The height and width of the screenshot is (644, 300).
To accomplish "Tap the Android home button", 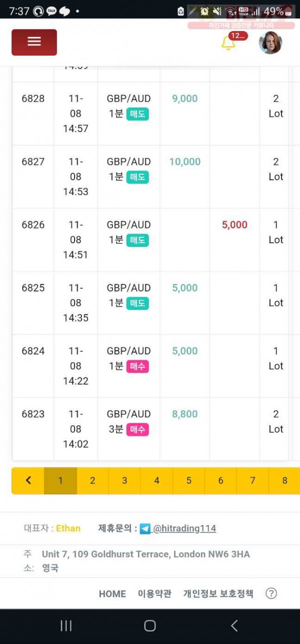I will [x=150, y=625].
